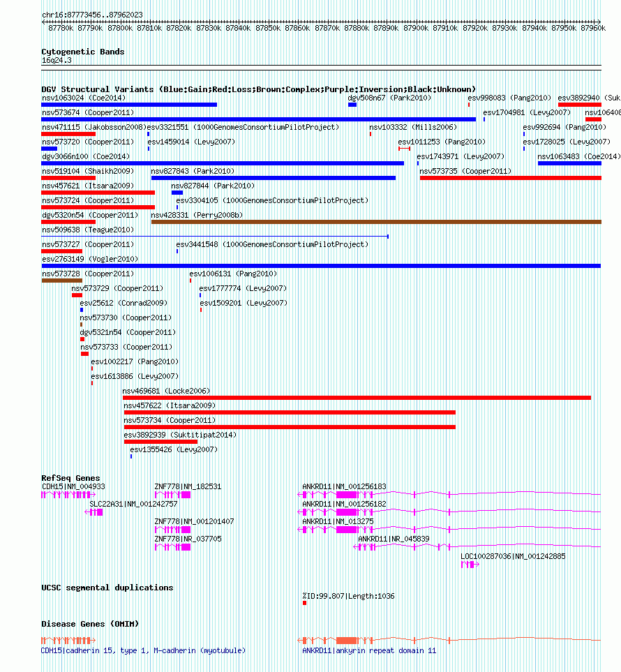This screenshot has height=672, width=621.
Task: Select the esv25612 (Conrad2009) label
Action: (124, 303)
